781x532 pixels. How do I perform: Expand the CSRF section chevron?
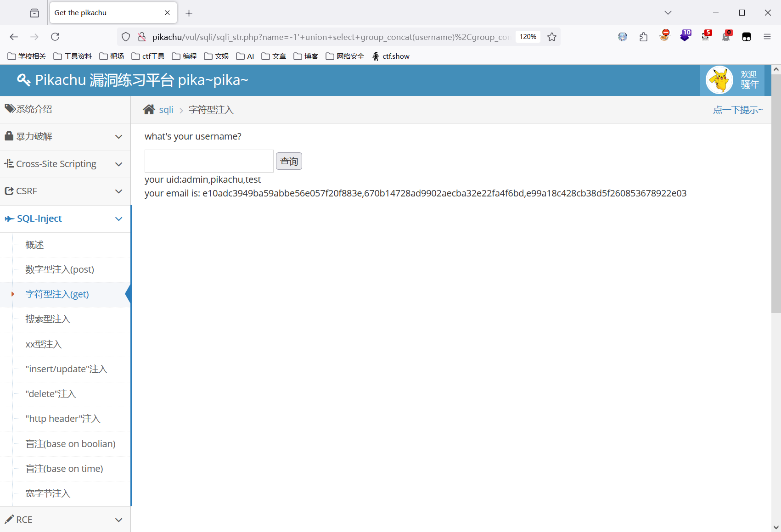tap(118, 191)
